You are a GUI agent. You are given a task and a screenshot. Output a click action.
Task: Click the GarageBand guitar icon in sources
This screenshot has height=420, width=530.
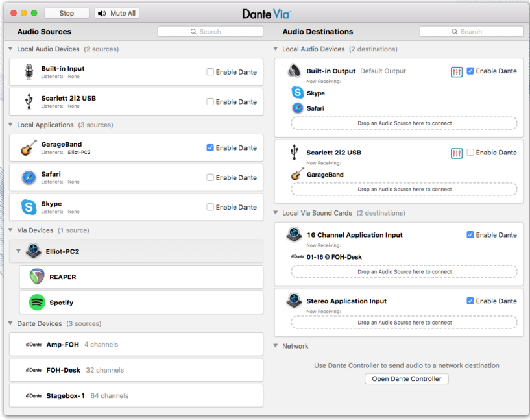click(x=28, y=148)
